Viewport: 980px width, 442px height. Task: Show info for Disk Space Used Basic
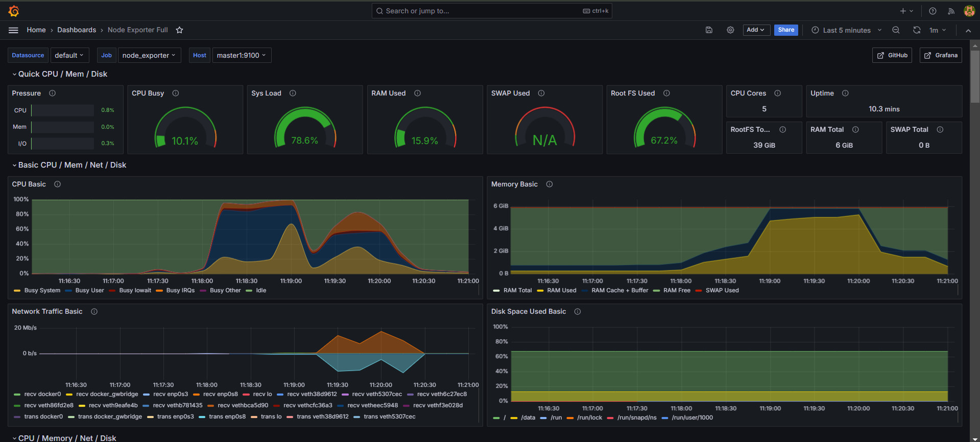(x=578, y=311)
